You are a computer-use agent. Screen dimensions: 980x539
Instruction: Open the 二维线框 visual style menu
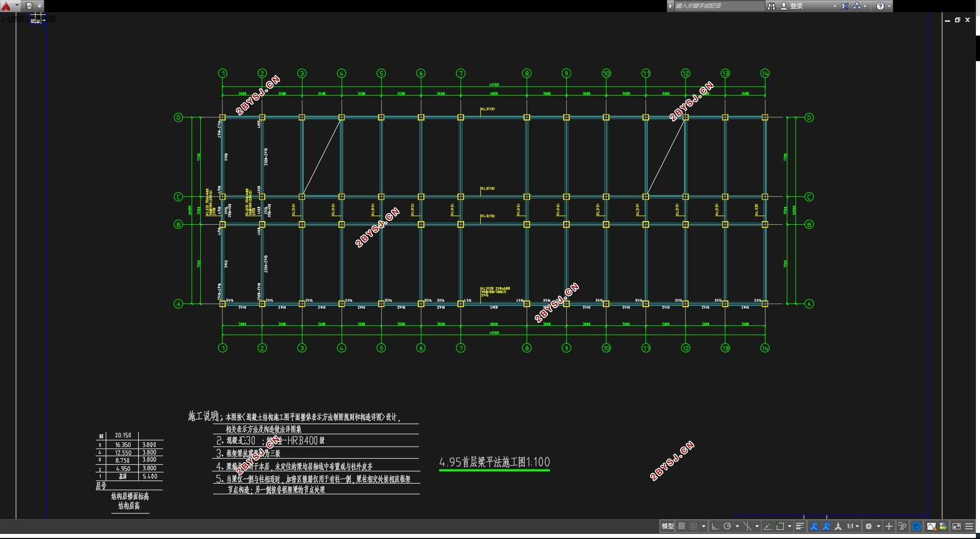[x=41, y=19]
